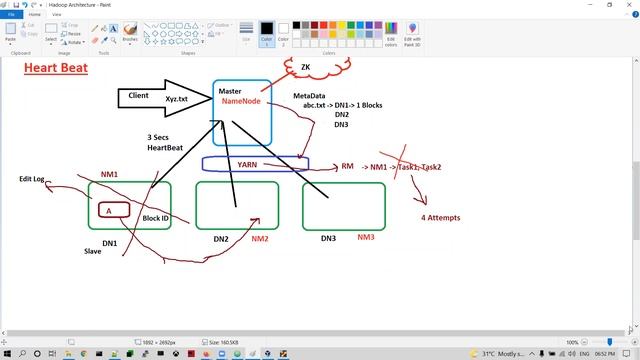The image size is (640, 360).
Task: Open the notification center icon
Action: click(x=627, y=353)
